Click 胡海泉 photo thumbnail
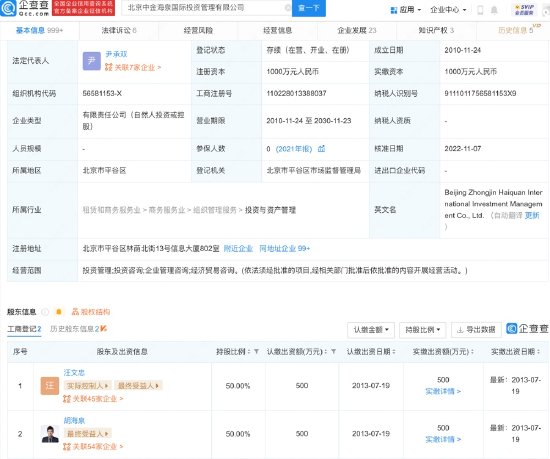Image resolution: width=550 pixels, height=459 pixels. [49, 434]
